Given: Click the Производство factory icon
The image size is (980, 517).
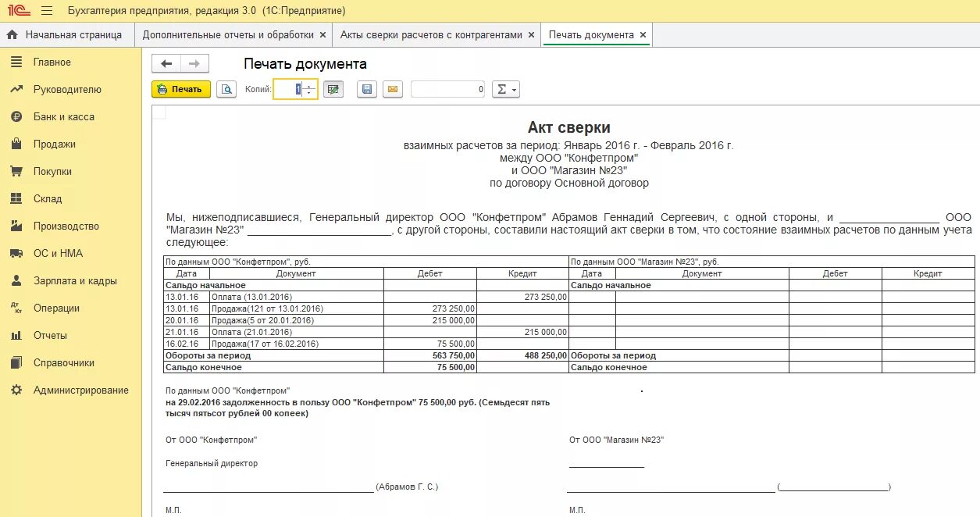Looking at the screenshot, I should tap(16, 226).
